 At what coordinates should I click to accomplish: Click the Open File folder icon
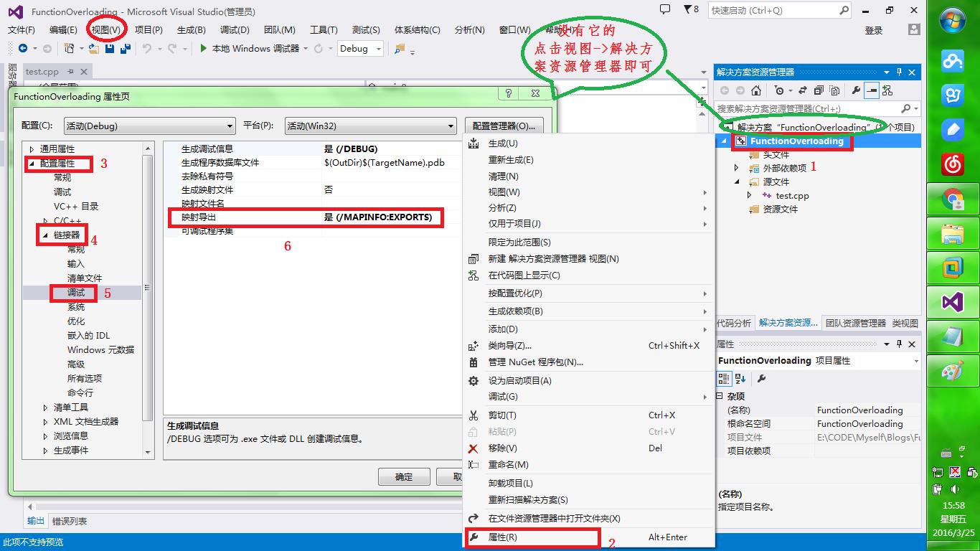(94, 48)
